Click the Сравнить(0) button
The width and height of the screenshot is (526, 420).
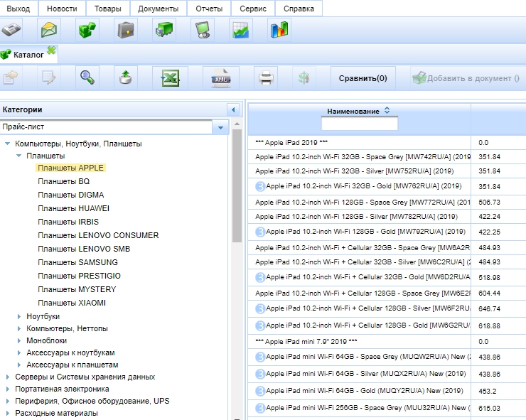coord(363,78)
